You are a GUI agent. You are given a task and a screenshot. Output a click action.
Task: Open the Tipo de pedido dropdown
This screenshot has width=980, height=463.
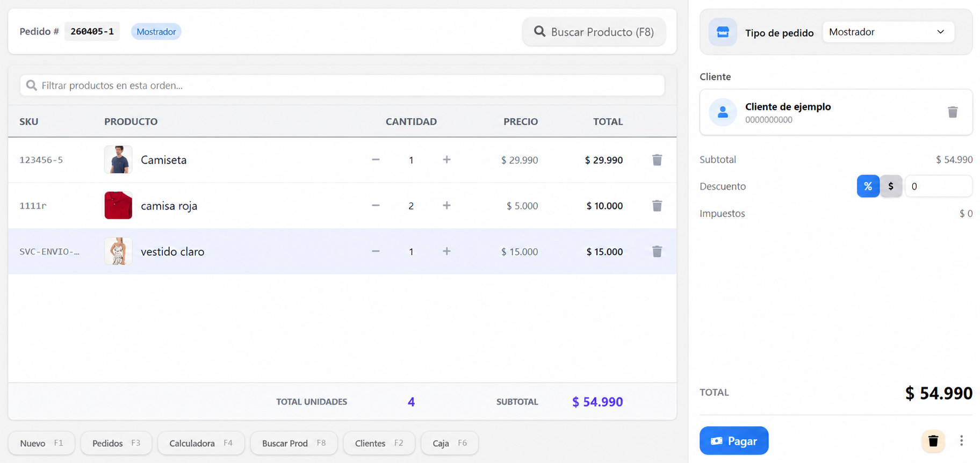[x=888, y=32]
